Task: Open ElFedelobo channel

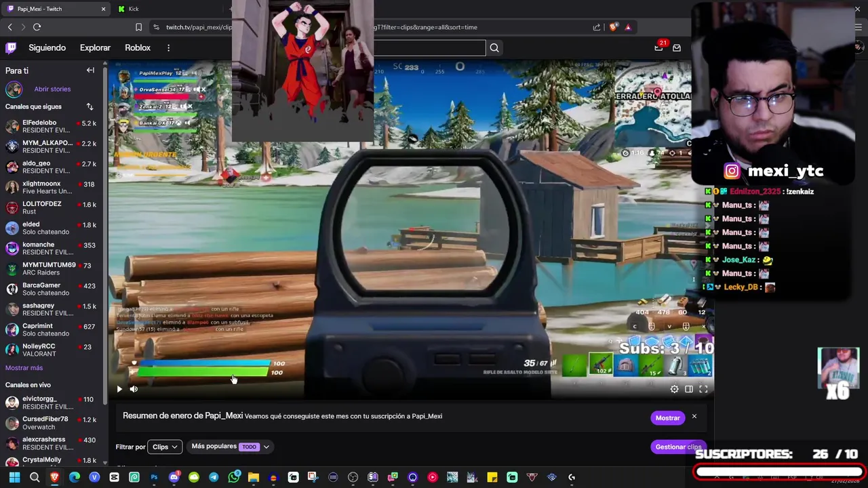Action: coord(51,127)
